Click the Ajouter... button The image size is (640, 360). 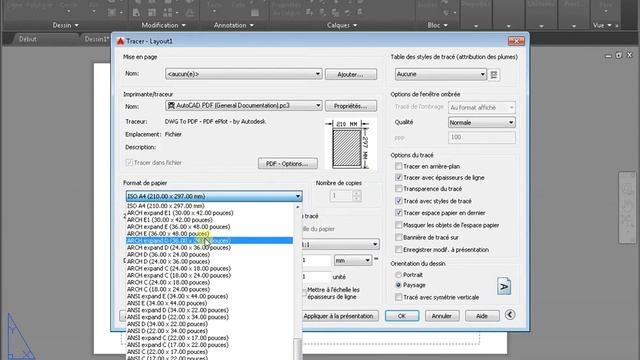[x=351, y=74]
